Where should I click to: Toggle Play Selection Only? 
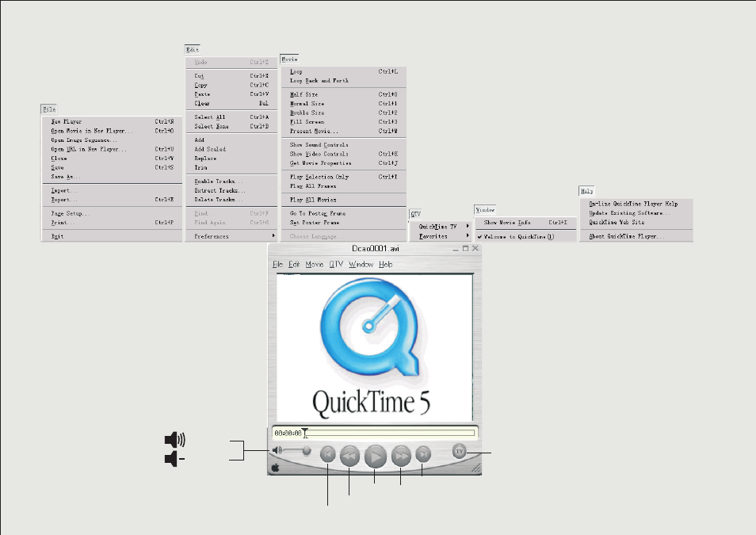344,177
